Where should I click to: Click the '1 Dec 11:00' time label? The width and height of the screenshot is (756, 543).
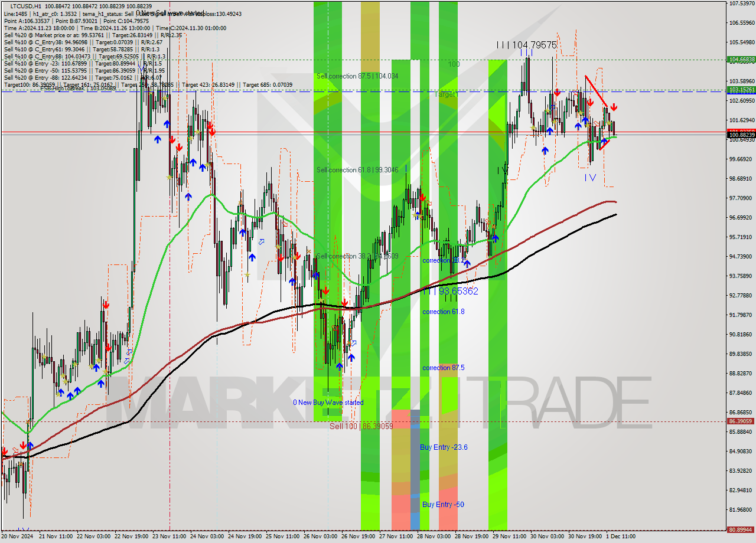[621, 537]
